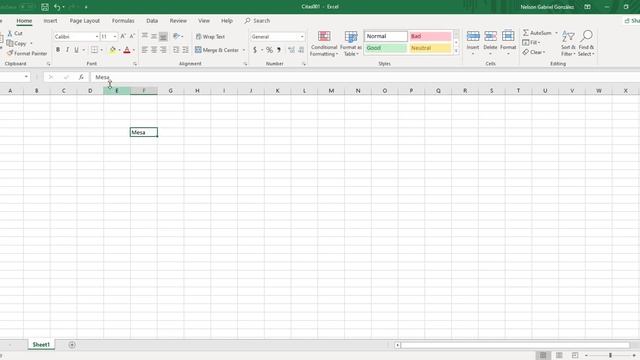Click the Save icon in title bar

45,7
